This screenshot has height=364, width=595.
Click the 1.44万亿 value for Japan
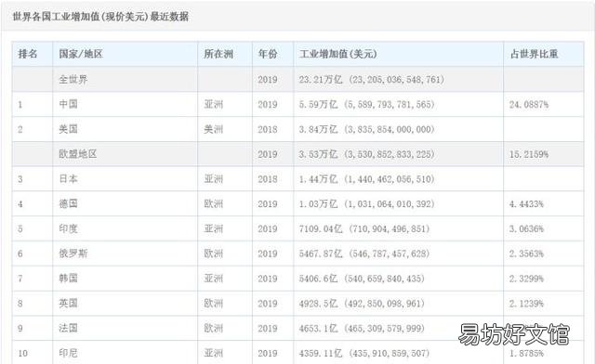pos(366,178)
